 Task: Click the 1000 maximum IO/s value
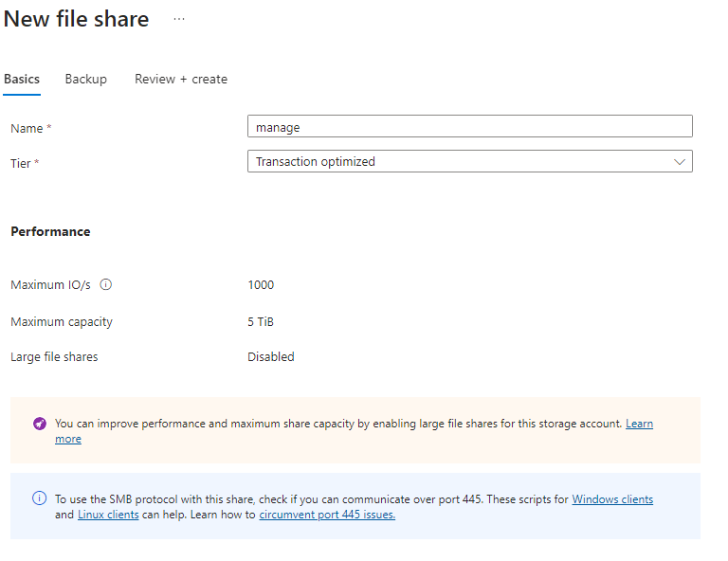pos(261,284)
